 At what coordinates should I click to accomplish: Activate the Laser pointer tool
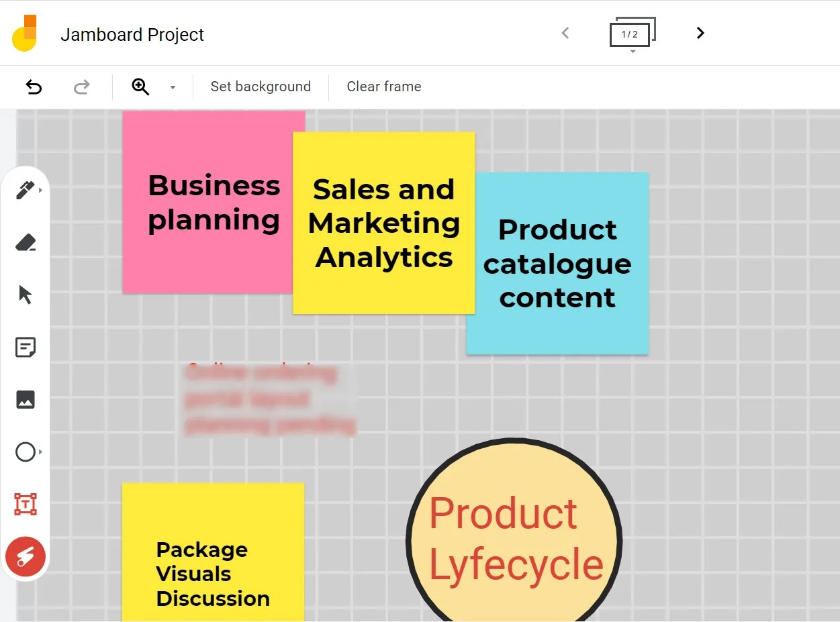pyautogui.click(x=25, y=556)
